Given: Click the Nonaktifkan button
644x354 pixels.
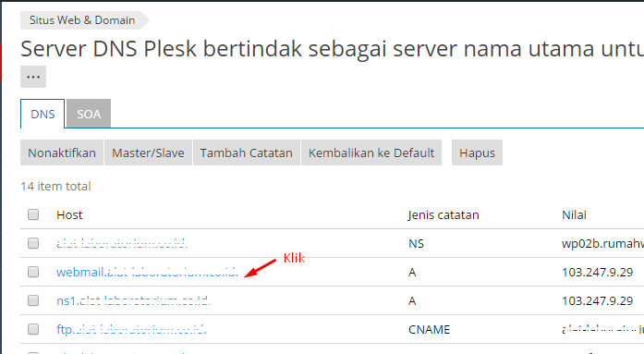Looking at the screenshot, I should (x=62, y=153).
